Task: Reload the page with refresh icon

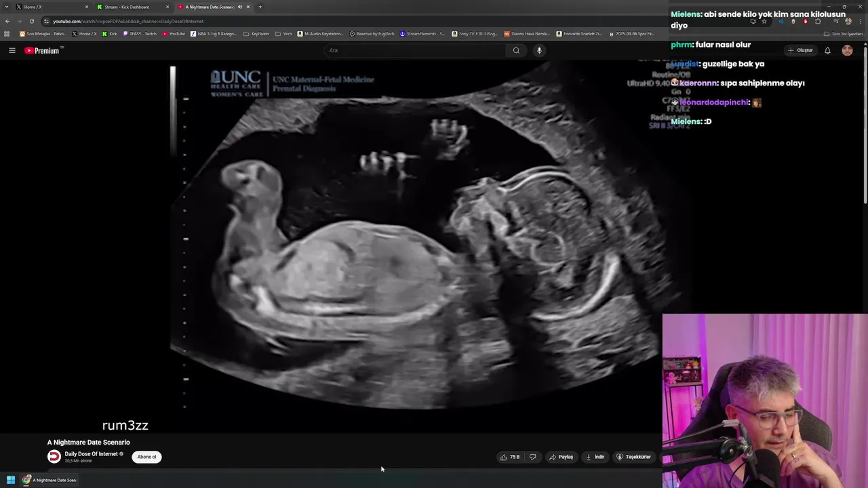Action: (31, 21)
